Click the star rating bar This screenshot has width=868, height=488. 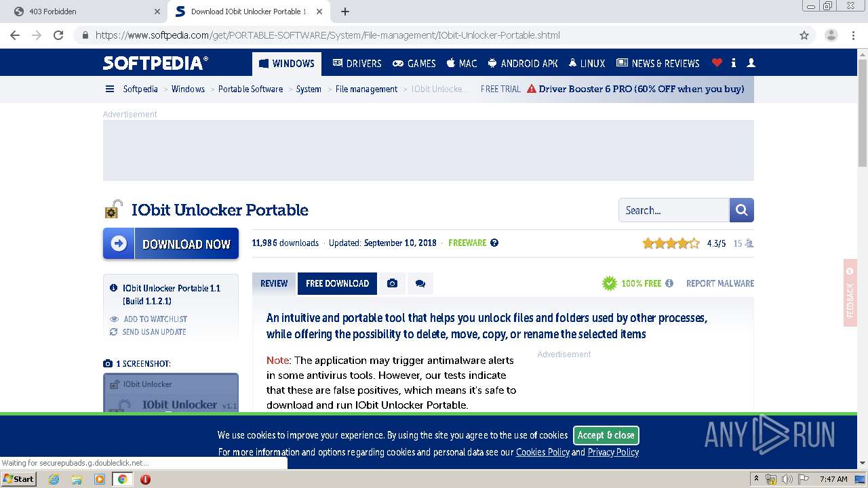671,243
